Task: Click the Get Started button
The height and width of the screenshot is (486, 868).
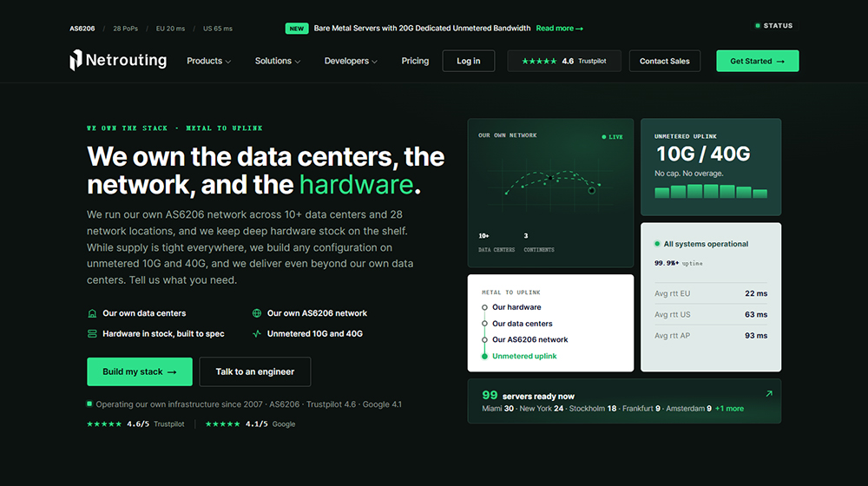Action: (x=757, y=61)
